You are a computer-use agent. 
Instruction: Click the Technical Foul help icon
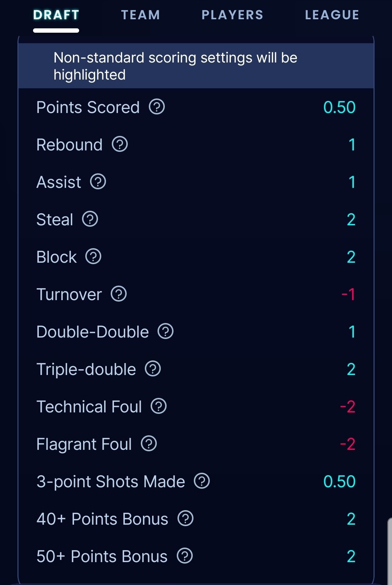tap(159, 406)
